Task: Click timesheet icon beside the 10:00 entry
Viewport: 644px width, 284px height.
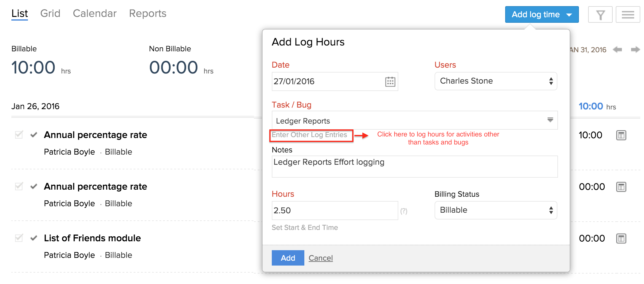Action: [x=621, y=135]
